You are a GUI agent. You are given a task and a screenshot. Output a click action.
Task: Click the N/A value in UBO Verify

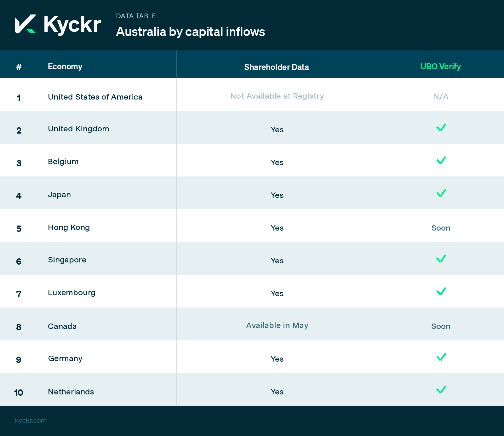coord(441,96)
